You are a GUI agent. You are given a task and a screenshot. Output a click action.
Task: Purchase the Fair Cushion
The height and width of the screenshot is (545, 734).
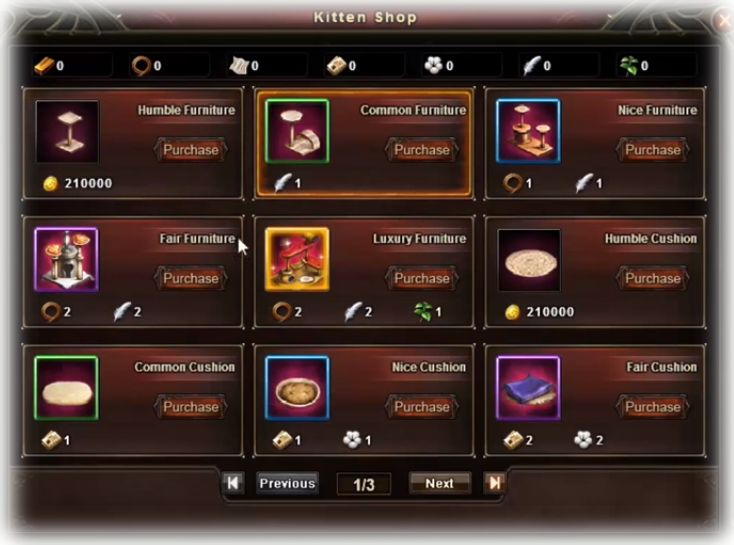[x=653, y=407]
